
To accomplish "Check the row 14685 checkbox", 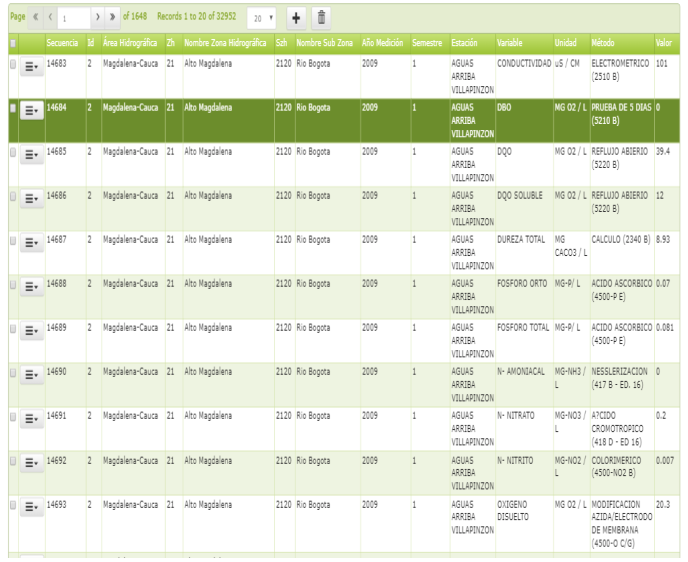I will coord(13,152).
